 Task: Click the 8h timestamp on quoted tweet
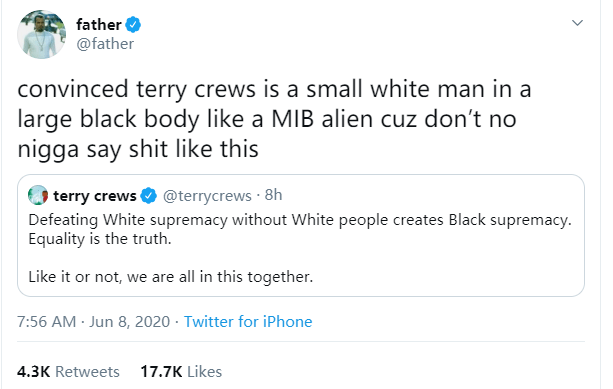(x=273, y=195)
